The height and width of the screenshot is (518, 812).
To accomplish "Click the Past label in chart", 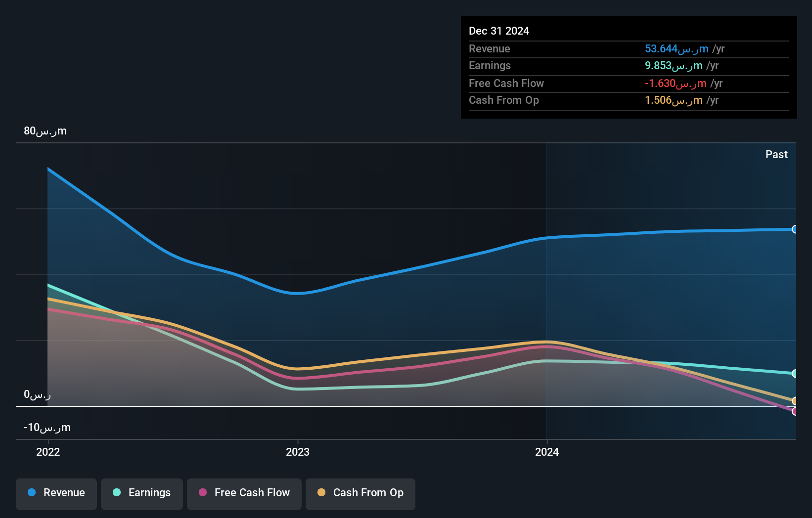I will (776, 154).
